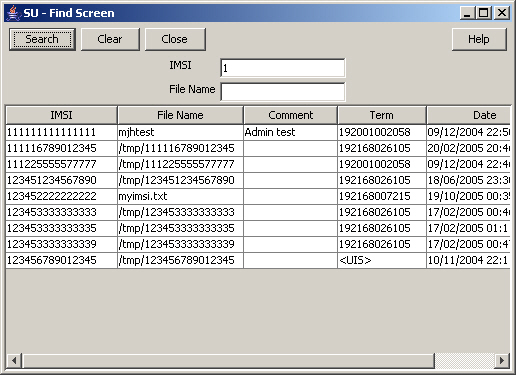Click Term cell 192168007215
The height and width of the screenshot is (375, 516).
tap(382, 196)
